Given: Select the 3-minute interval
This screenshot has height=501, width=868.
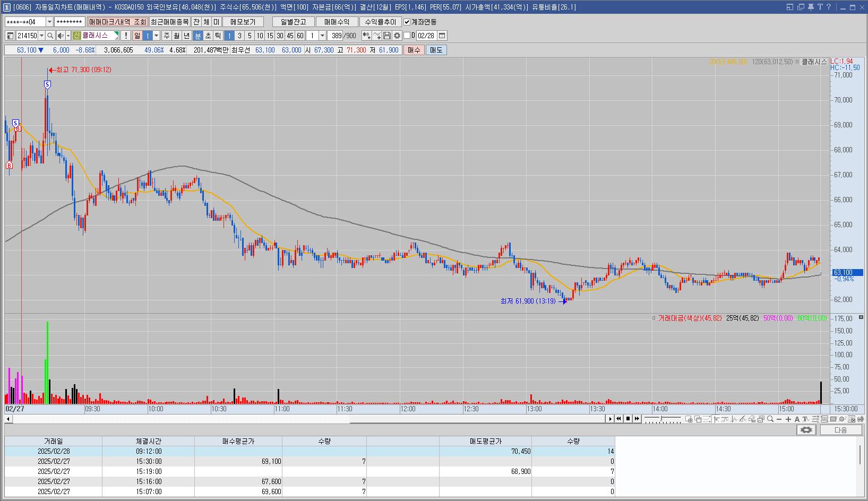Looking at the screenshot, I should (x=239, y=36).
